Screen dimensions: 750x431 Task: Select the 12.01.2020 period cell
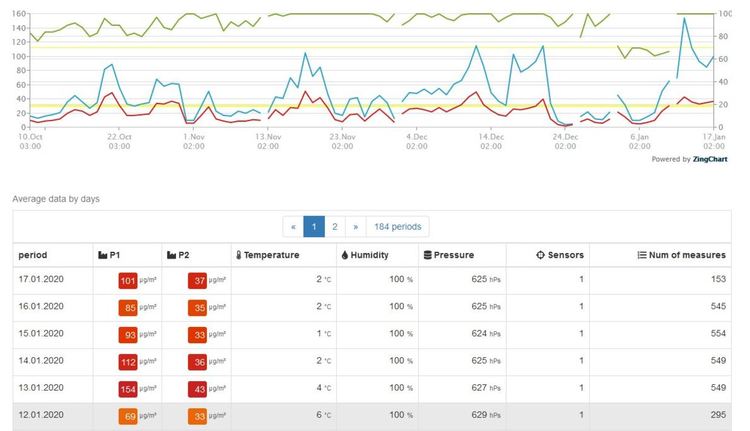tap(53, 416)
